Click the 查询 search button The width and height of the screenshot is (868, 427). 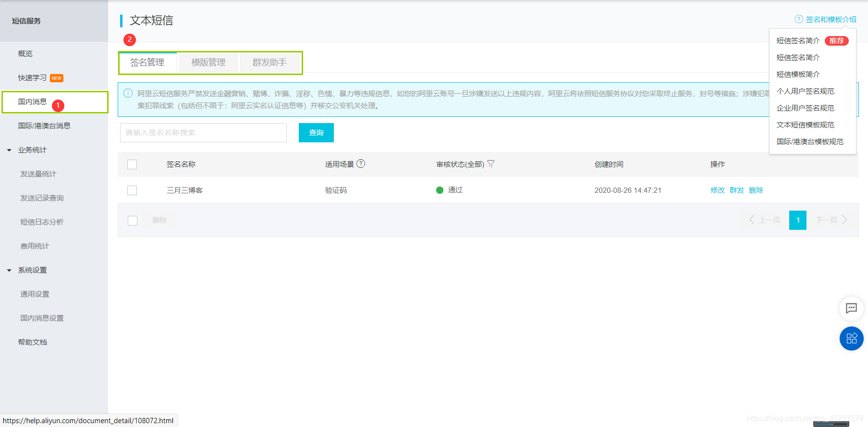coord(316,133)
